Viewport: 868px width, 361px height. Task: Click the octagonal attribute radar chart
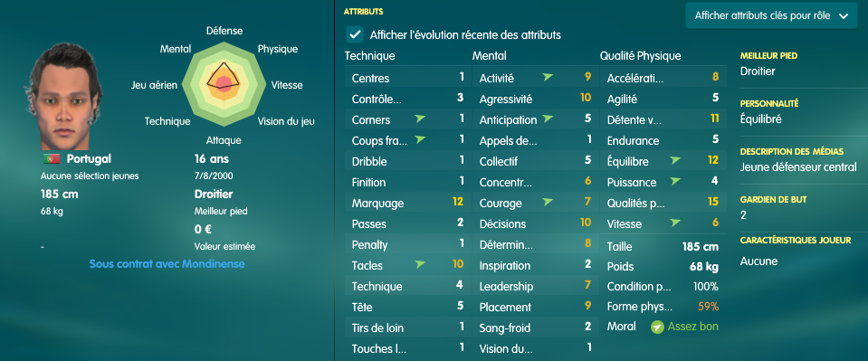[224, 84]
